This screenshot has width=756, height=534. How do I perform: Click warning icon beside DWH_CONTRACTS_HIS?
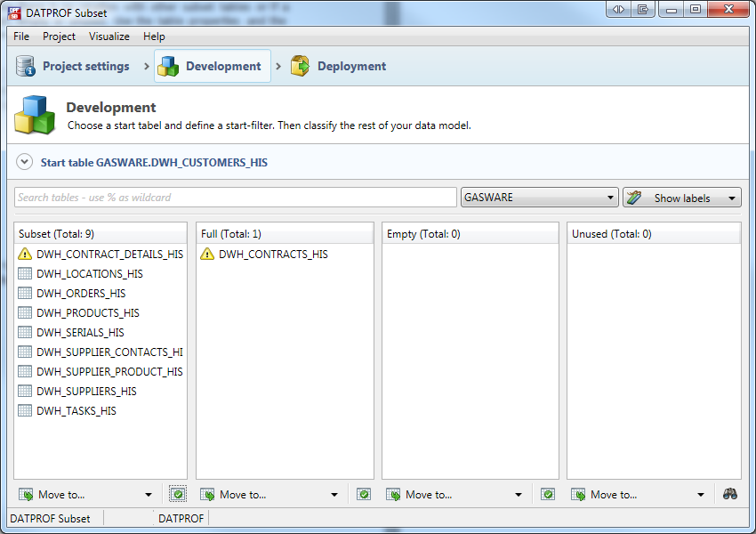207,255
